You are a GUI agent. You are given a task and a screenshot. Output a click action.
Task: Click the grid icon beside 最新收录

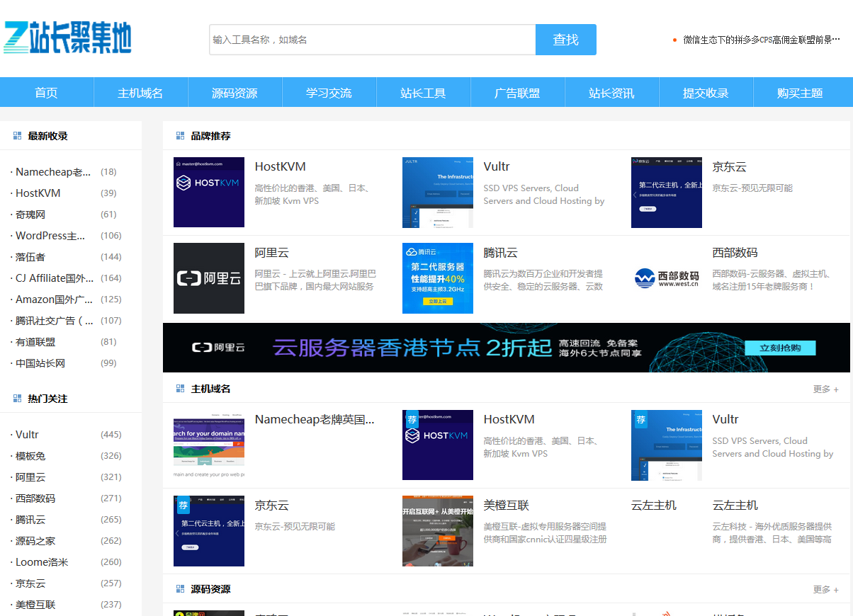[x=18, y=136]
